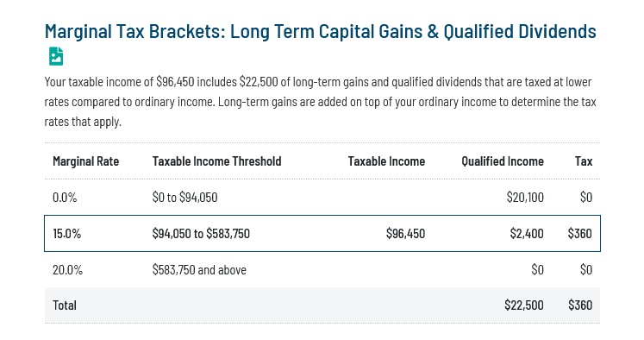This screenshot has width=644, height=340.
Task: Click the $2,400 qualified income value
Action: point(527,234)
